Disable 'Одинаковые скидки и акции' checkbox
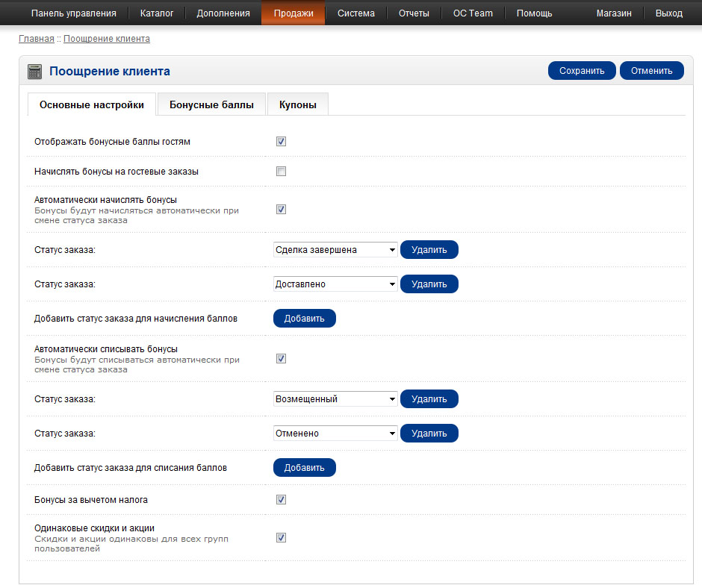 (x=282, y=538)
